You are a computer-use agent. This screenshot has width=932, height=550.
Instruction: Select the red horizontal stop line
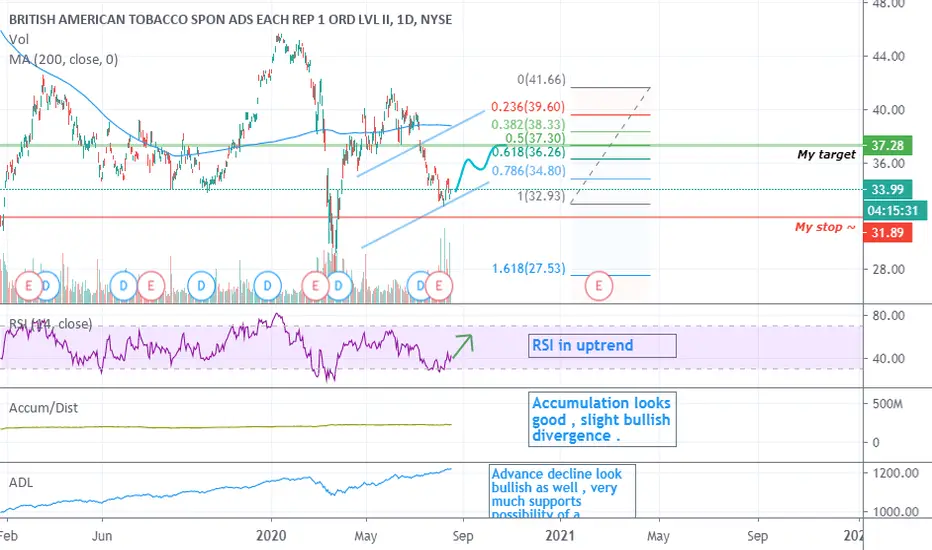(x=431, y=218)
